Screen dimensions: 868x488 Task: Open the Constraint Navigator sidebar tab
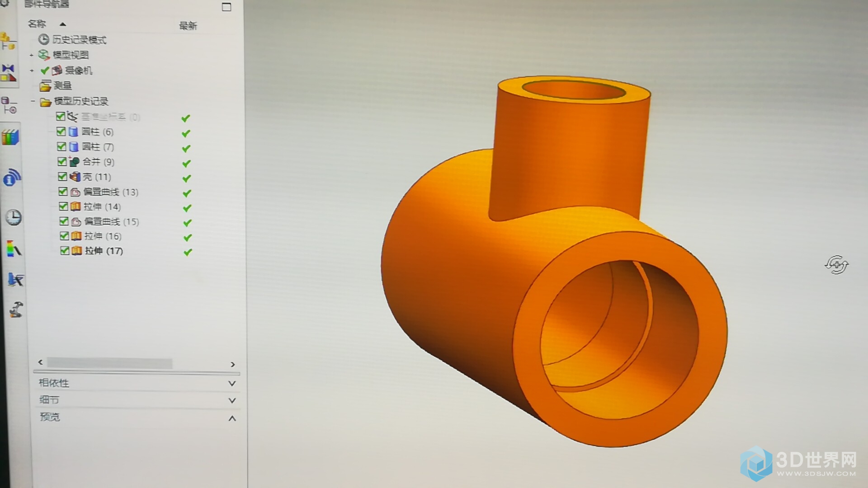[8, 73]
